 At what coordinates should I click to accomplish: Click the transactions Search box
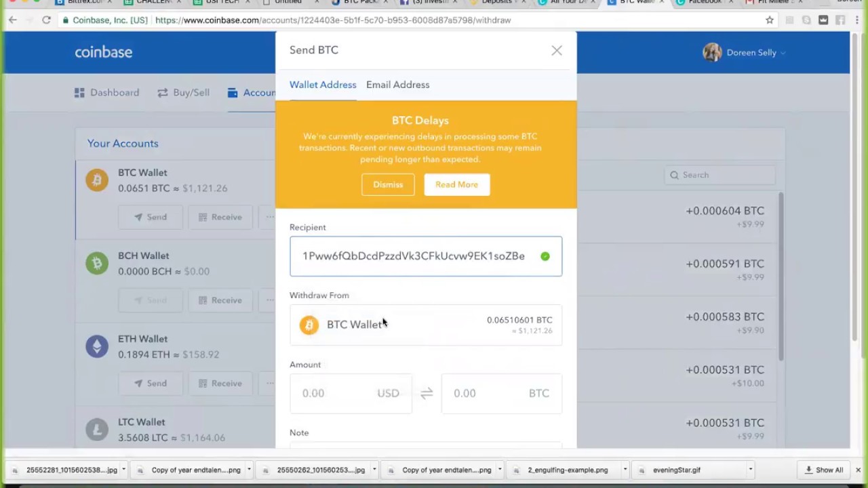pos(719,175)
